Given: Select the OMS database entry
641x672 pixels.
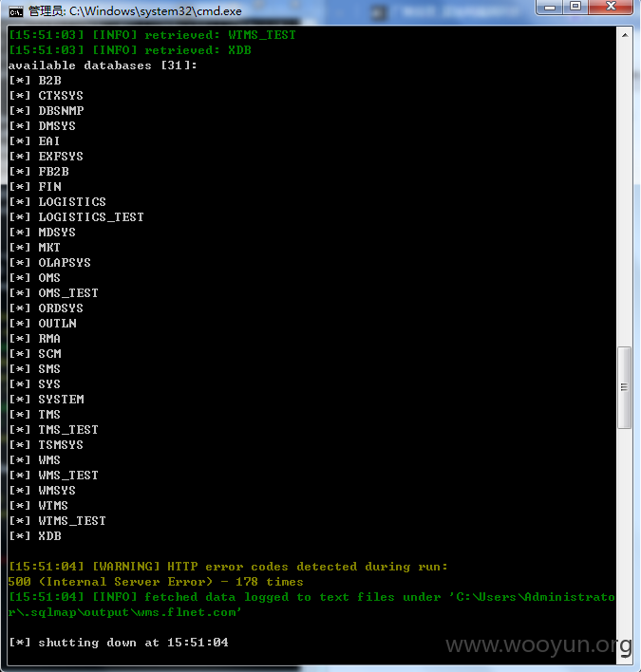Looking at the screenshot, I should click(35, 278).
